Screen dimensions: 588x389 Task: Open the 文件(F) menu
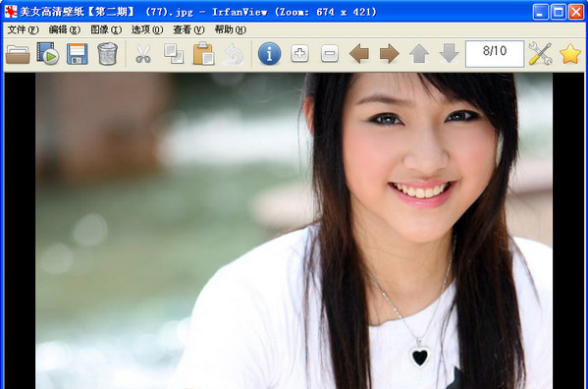[x=23, y=29]
